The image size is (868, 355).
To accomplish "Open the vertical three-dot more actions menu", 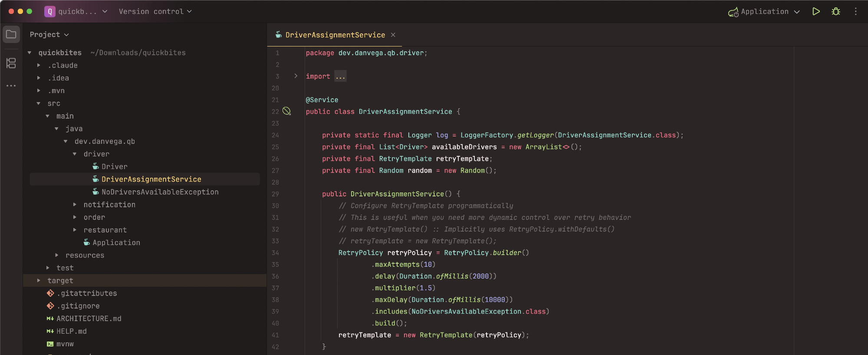I will tap(855, 12).
